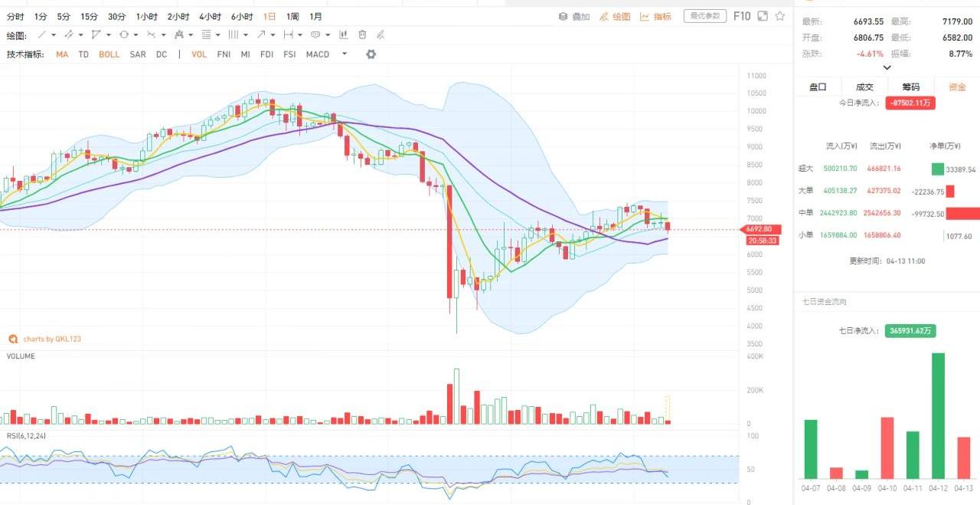Enable the MACD indicator
The image size is (980, 505).
[318, 54]
